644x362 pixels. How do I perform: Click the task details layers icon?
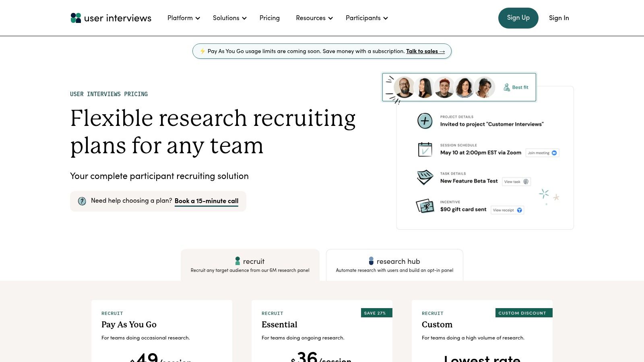(x=425, y=177)
